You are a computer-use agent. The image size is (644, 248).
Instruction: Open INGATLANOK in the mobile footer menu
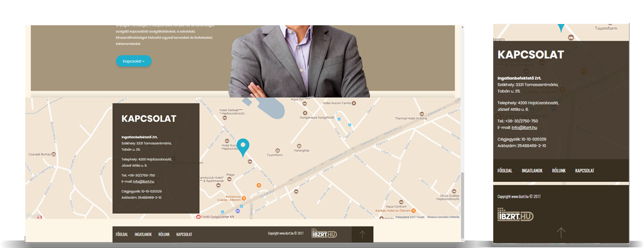532,171
